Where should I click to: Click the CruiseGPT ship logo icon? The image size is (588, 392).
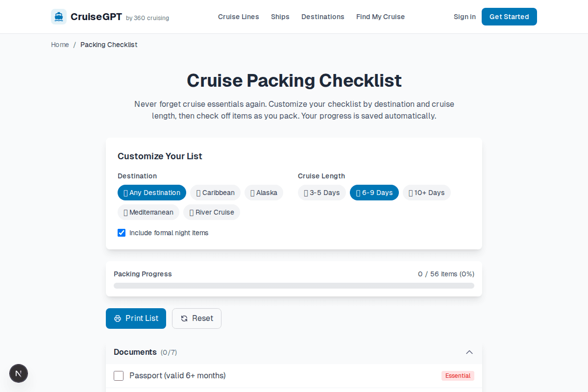pyautogui.click(x=58, y=16)
